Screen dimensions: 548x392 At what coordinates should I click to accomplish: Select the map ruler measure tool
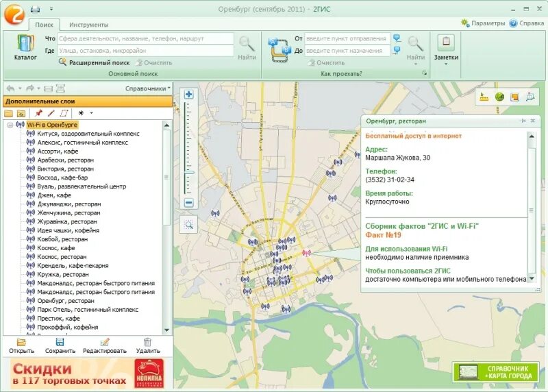click(x=484, y=97)
